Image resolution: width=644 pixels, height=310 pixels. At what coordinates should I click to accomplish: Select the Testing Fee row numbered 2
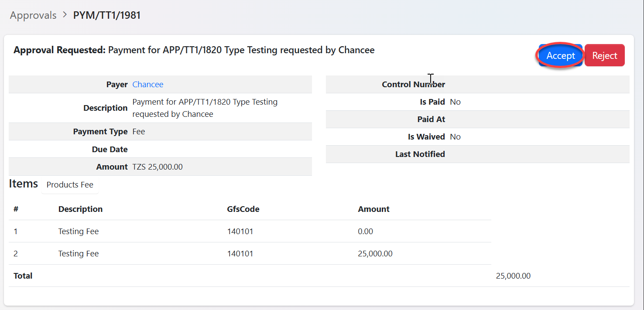(x=79, y=253)
